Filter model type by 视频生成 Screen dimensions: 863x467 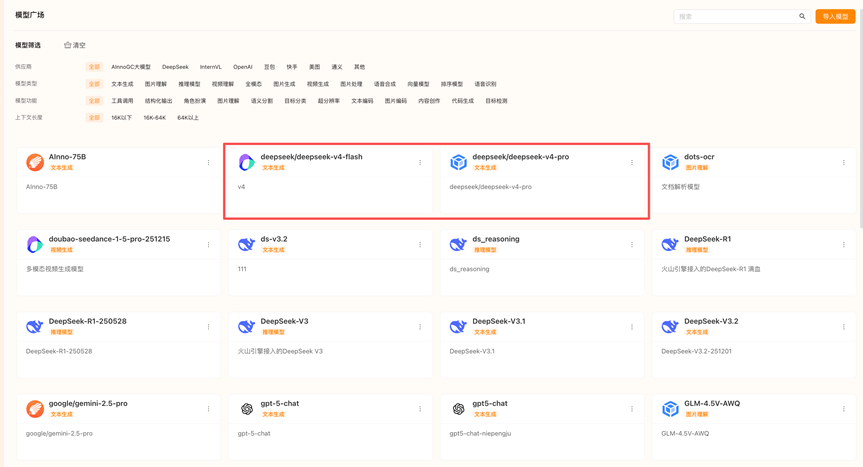(x=318, y=84)
